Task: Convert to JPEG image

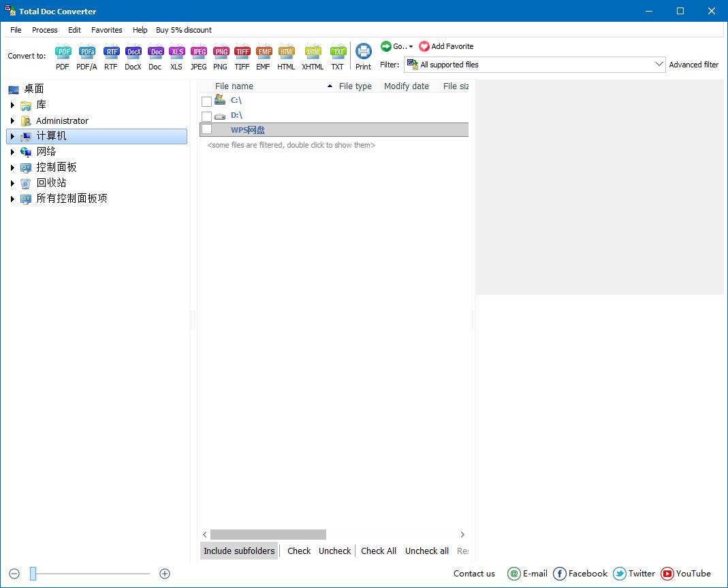Action: [x=199, y=56]
